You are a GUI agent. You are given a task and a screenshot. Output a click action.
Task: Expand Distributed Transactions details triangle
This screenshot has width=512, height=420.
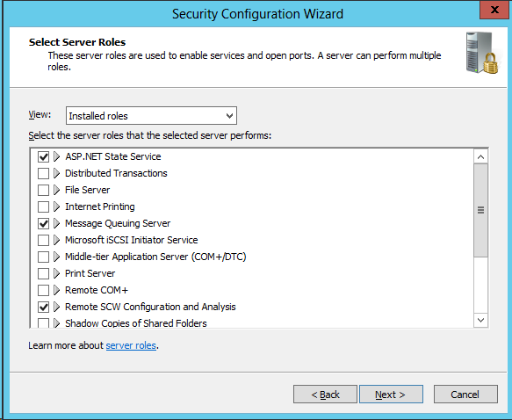tap(57, 173)
